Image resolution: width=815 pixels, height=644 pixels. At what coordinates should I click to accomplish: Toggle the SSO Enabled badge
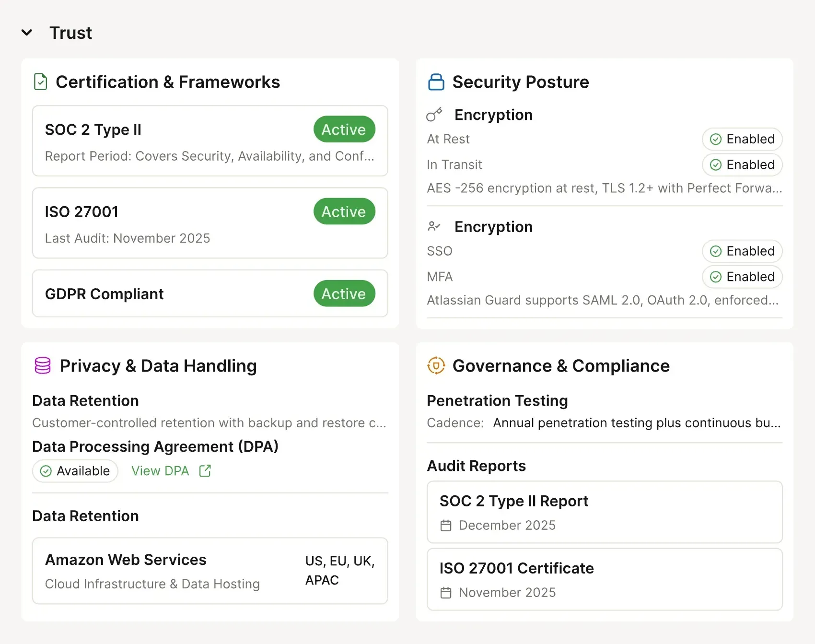click(742, 251)
